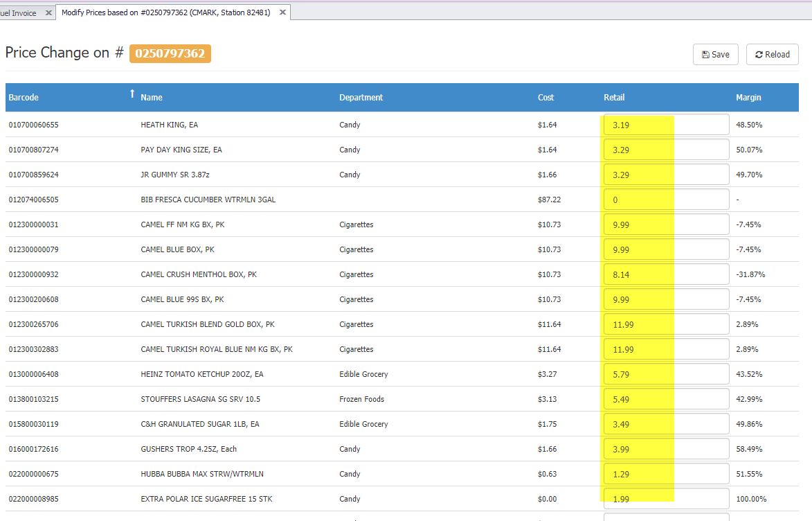Select barcode 010700060655
812x521 pixels.
(34, 125)
